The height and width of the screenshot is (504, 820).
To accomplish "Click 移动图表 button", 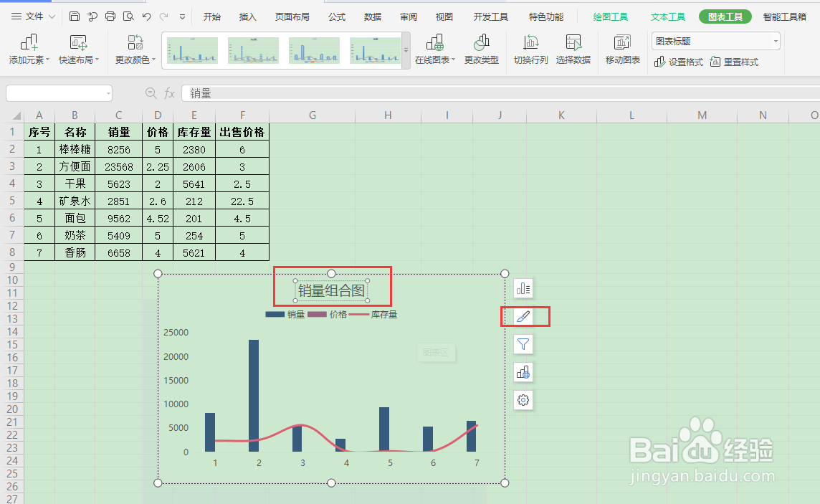I will (622, 49).
